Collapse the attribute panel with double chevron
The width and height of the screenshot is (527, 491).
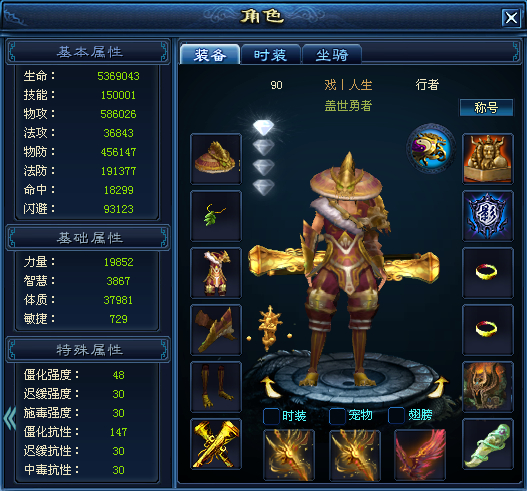[x=9, y=418]
